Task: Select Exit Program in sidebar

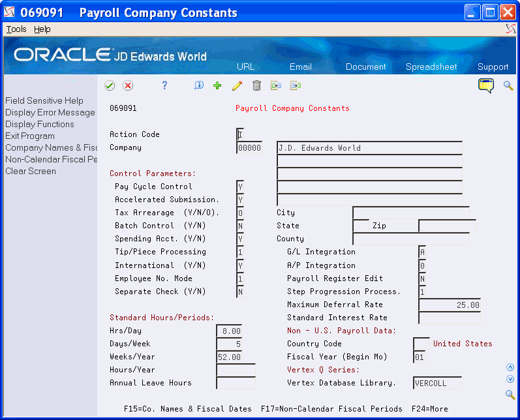Action: [x=30, y=136]
